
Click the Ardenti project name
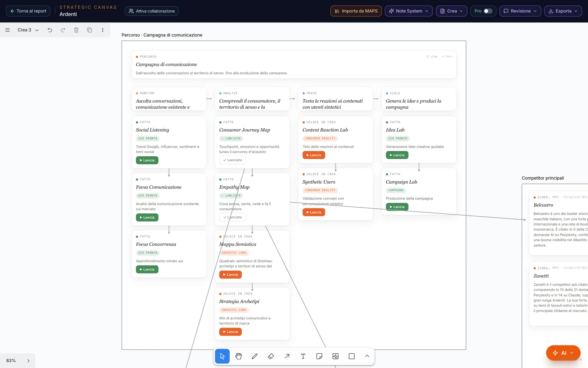point(68,14)
